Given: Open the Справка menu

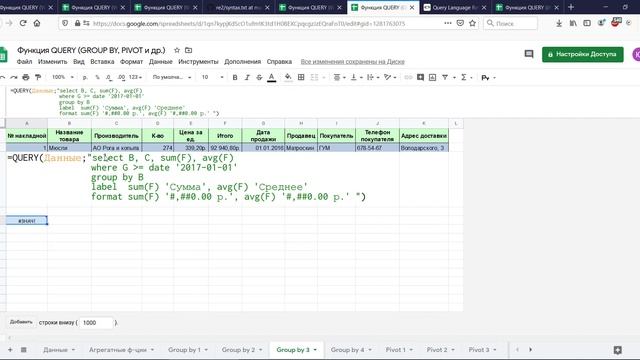Looking at the screenshot, I should tap(279, 62).
